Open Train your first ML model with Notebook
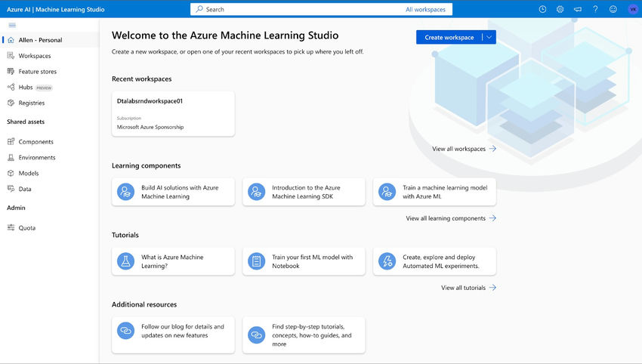The height and width of the screenshot is (364, 642). [304, 261]
